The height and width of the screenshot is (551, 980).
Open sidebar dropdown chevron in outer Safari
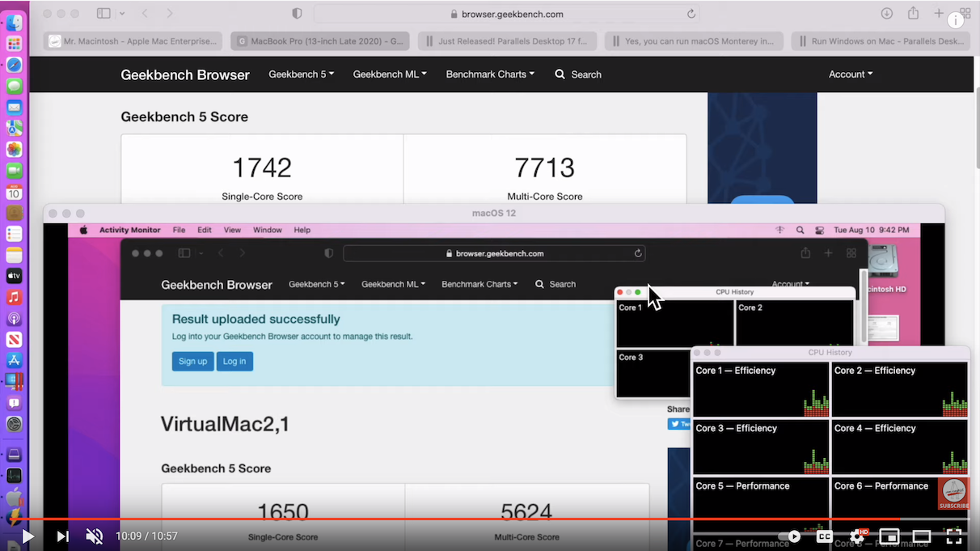pyautogui.click(x=122, y=14)
